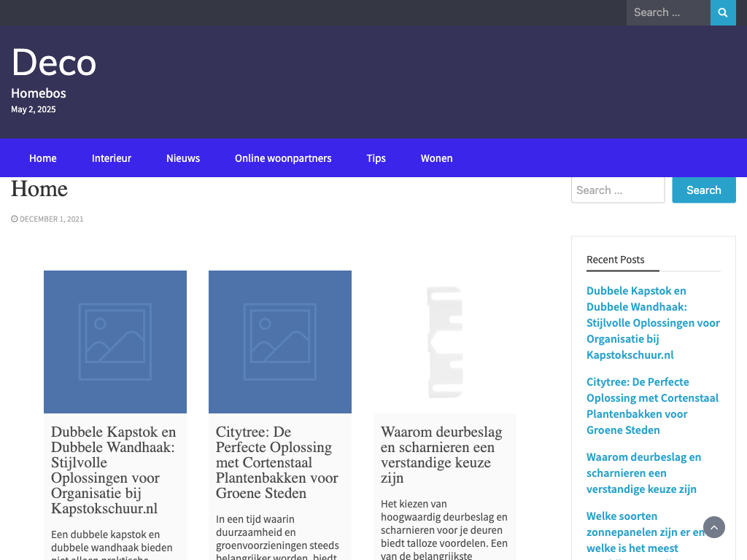Click the December 1, 2021 post date
Screen dimensions: 747x560
pyautogui.click(x=51, y=219)
